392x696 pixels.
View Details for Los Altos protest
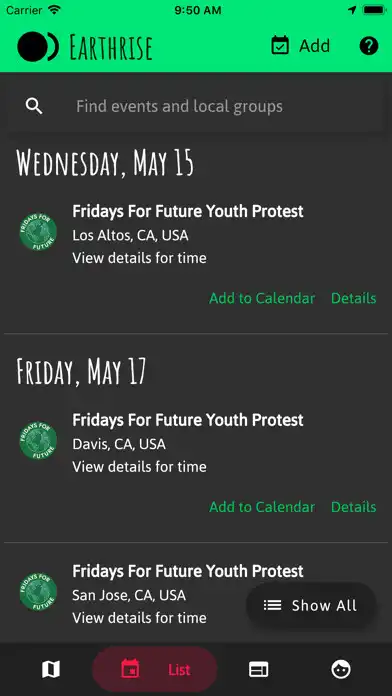354,298
